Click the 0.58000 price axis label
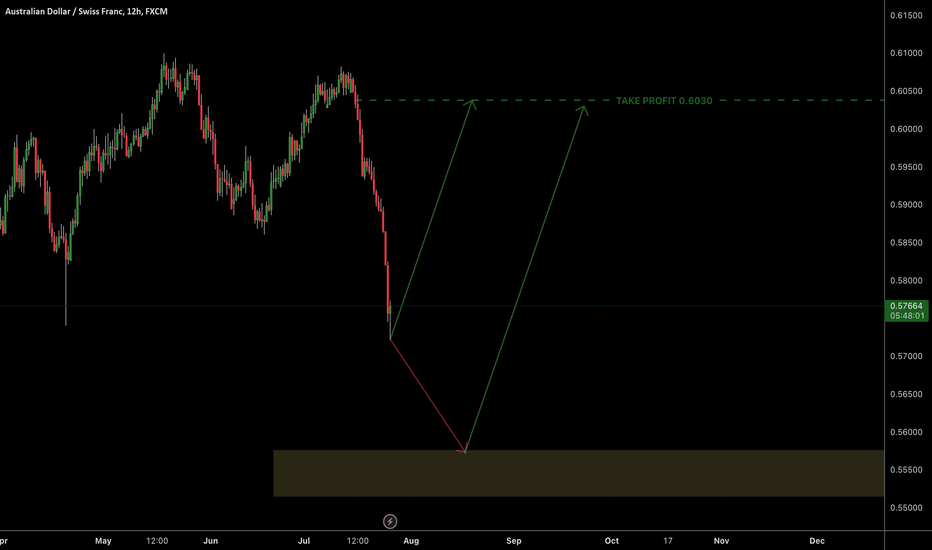Screen dimensions: 932x550 [906, 281]
